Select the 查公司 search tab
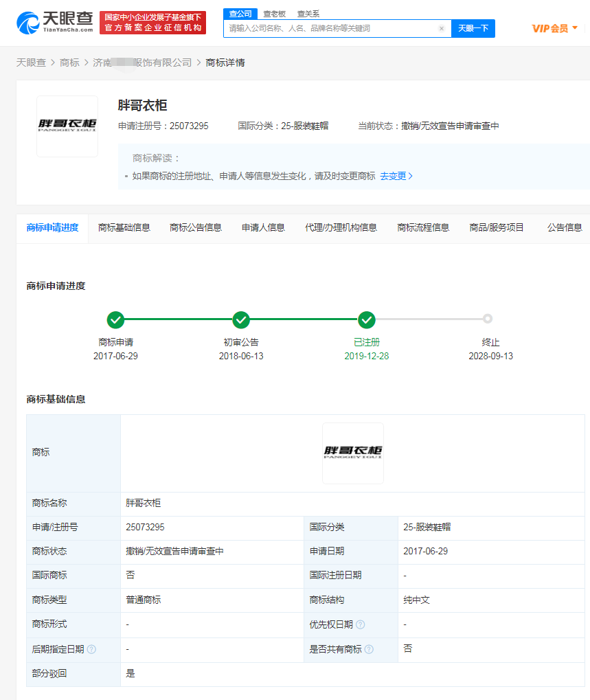590x700 pixels. click(240, 14)
